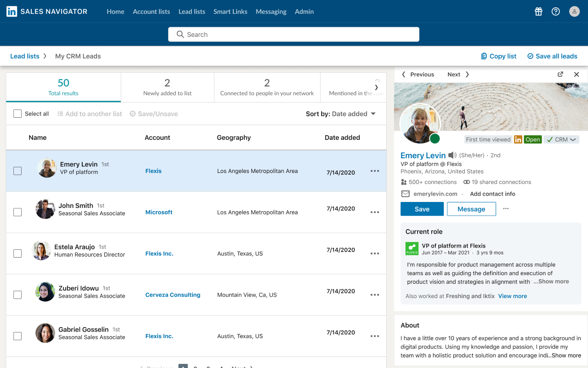The height and width of the screenshot is (368, 588).
Task: Open the help question mark icon
Action: pos(556,11)
